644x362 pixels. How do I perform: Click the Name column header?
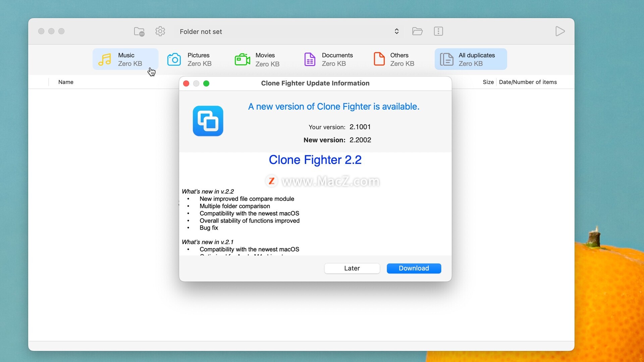[x=66, y=82]
